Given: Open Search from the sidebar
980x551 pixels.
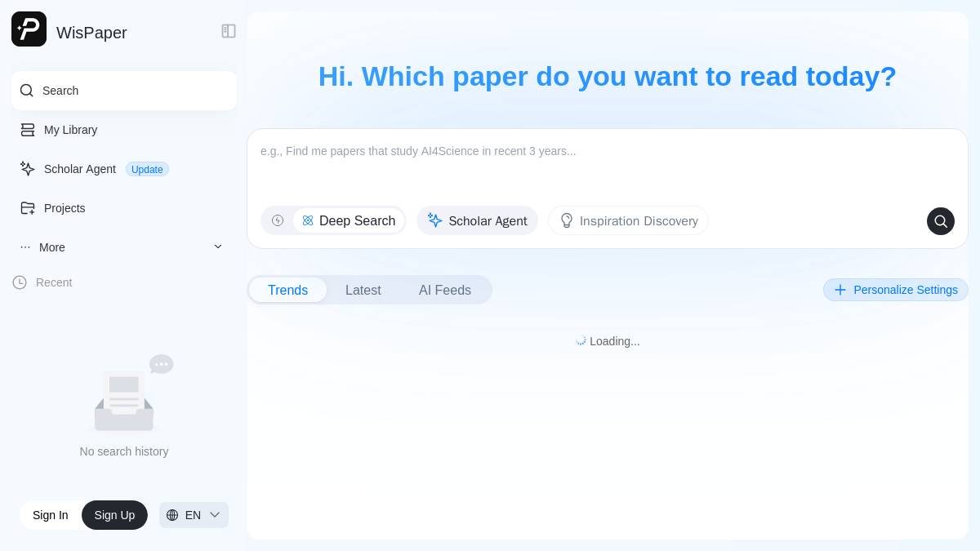Looking at the screenshot, I should (x=124, y=91).
